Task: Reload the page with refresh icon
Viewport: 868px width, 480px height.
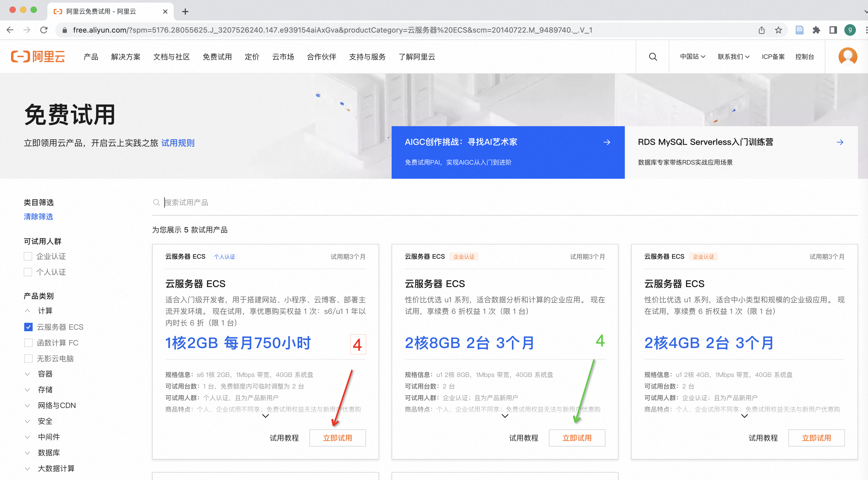Action: coord(44,30)
